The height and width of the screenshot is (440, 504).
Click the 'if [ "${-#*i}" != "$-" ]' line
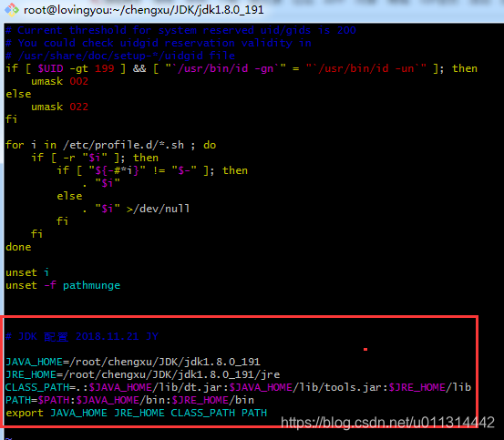pyautogui.click(x=152, y=170)
